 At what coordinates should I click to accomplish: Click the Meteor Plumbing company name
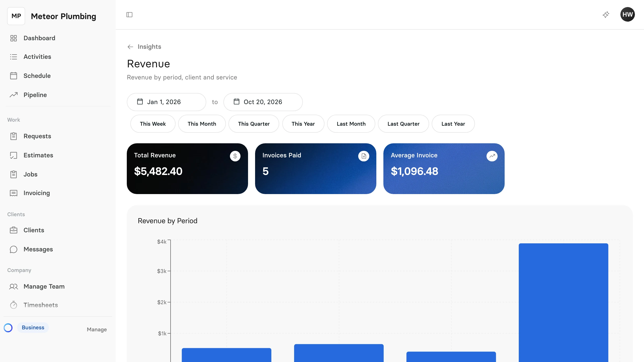pos(63,16)
